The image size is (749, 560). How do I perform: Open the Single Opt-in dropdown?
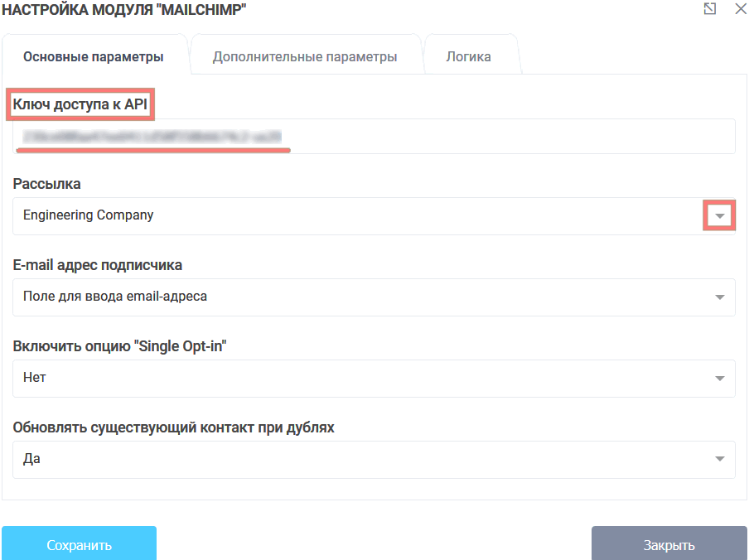719,378
